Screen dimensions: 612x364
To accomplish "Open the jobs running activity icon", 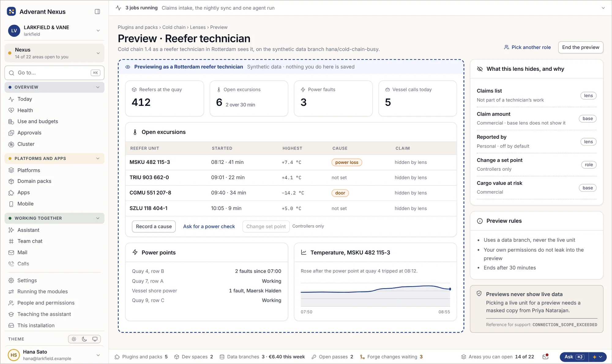I will coord(118,8).
